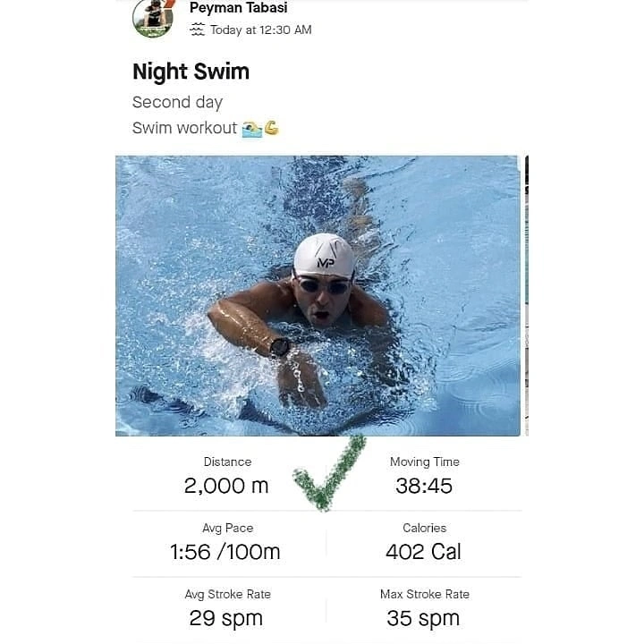Click the Today at 12:30 AM timestamp
This screenshot has width=644, height=644.
(x=261, y=30)
